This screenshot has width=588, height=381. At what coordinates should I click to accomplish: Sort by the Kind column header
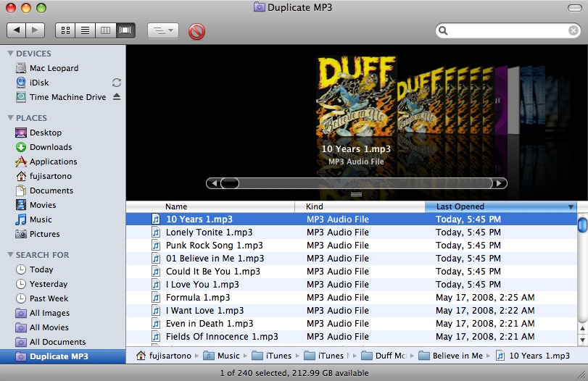point(360,206)
